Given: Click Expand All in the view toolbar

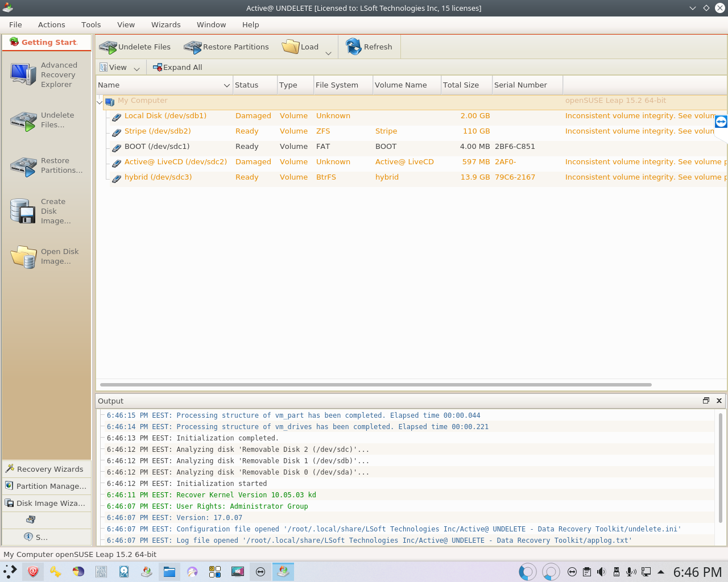Looking at the screenshot, I should point(177,67).
